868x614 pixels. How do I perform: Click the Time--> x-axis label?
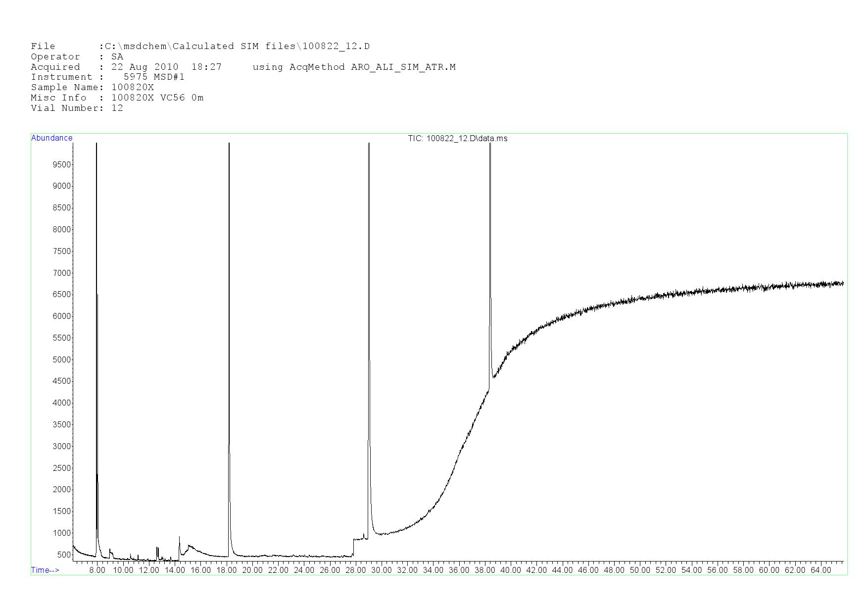pyautogui.click(x=45, y=570)
